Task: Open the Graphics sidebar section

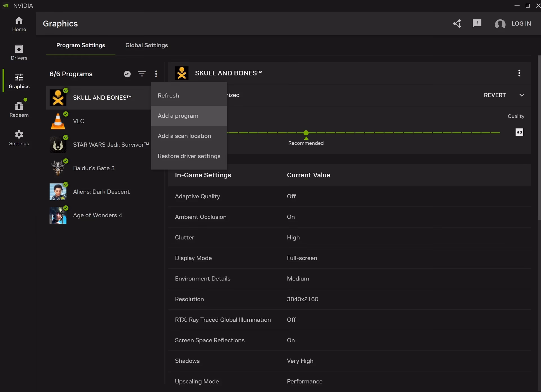Action: 19,81
